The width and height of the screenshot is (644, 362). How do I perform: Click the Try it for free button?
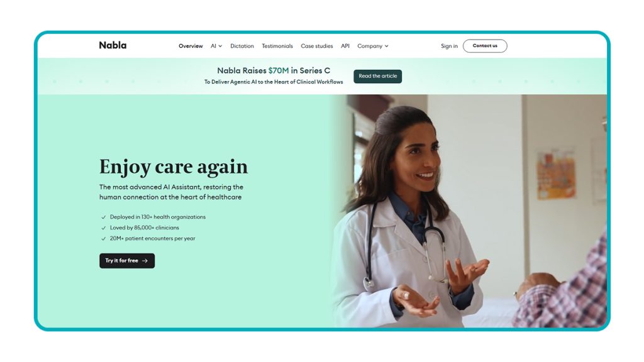(x=127, y=261)
